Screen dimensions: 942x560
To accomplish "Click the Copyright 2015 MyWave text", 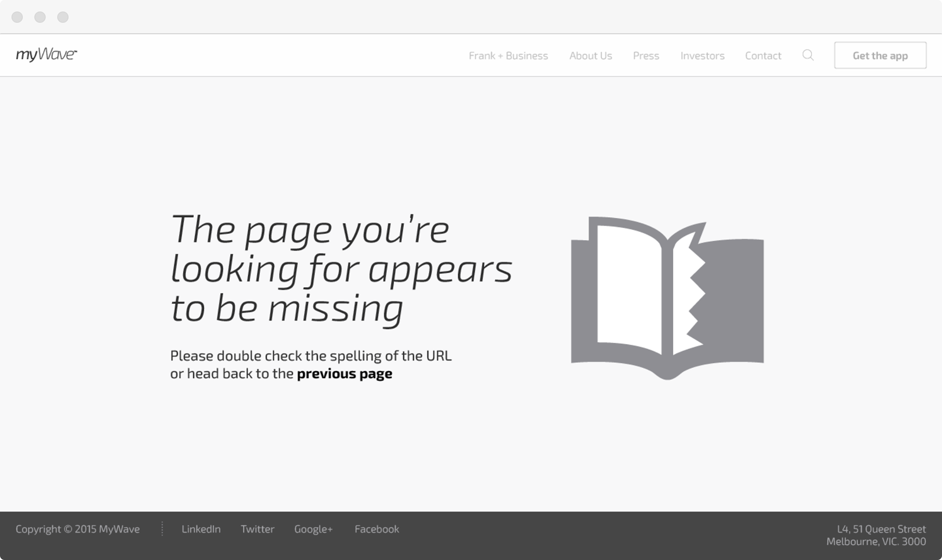I will 78,529.
